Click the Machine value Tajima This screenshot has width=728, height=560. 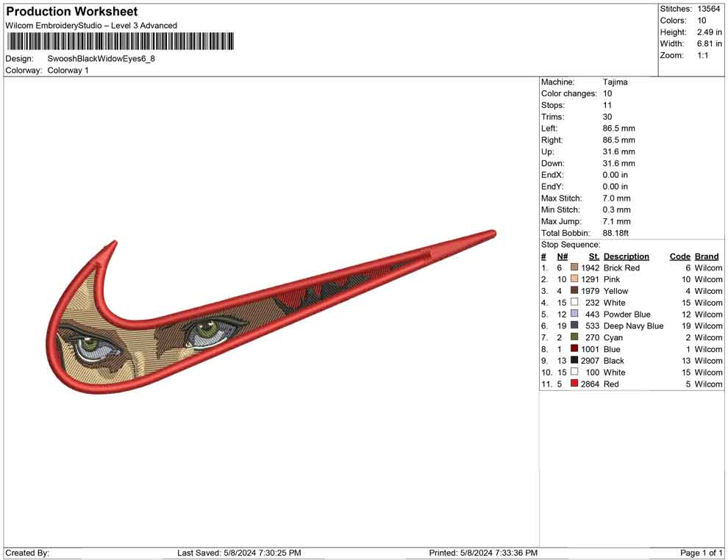615,82
